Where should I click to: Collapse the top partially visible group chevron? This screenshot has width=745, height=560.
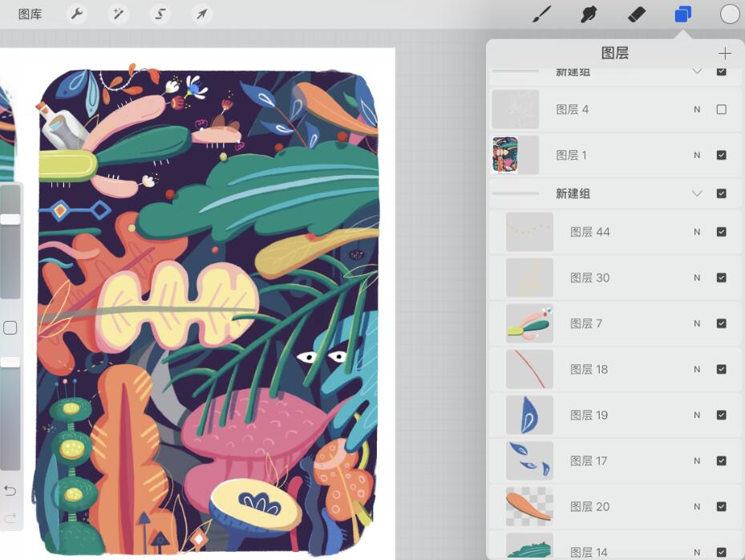click(697, 71)
